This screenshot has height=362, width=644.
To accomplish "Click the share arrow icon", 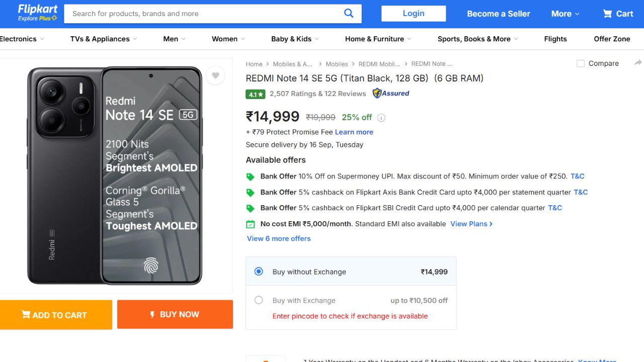I will 638,63.
